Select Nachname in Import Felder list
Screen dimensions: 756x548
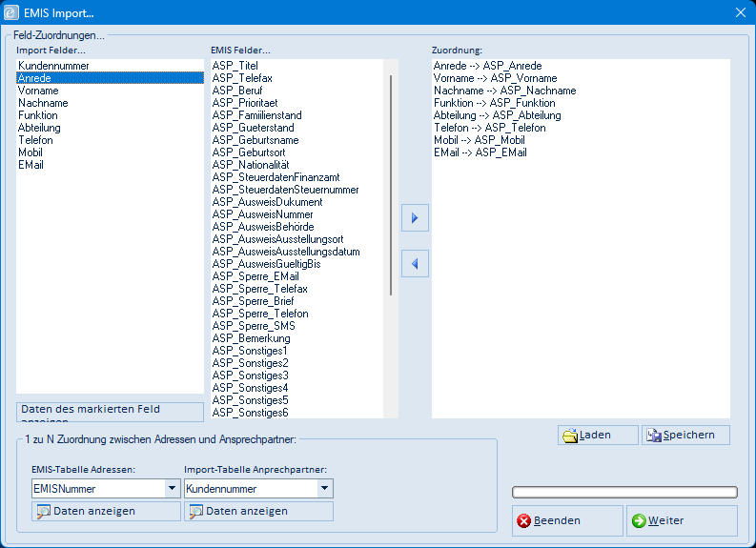coord(110,103)
